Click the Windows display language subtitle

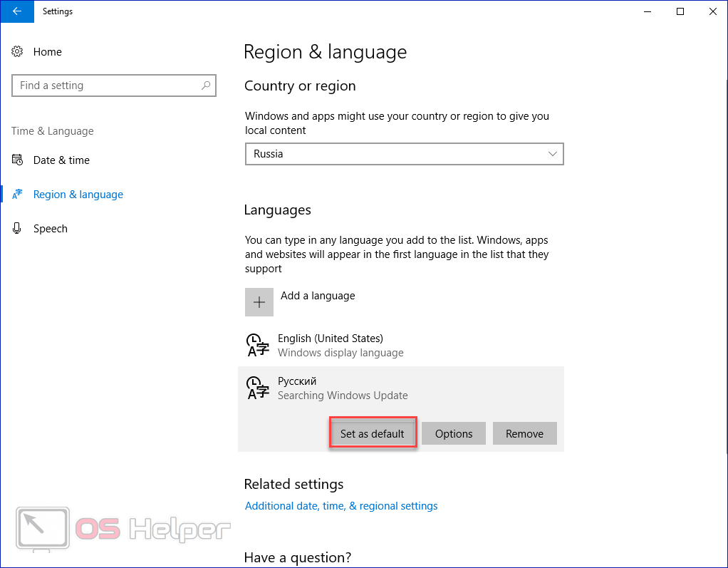point(340,353)
